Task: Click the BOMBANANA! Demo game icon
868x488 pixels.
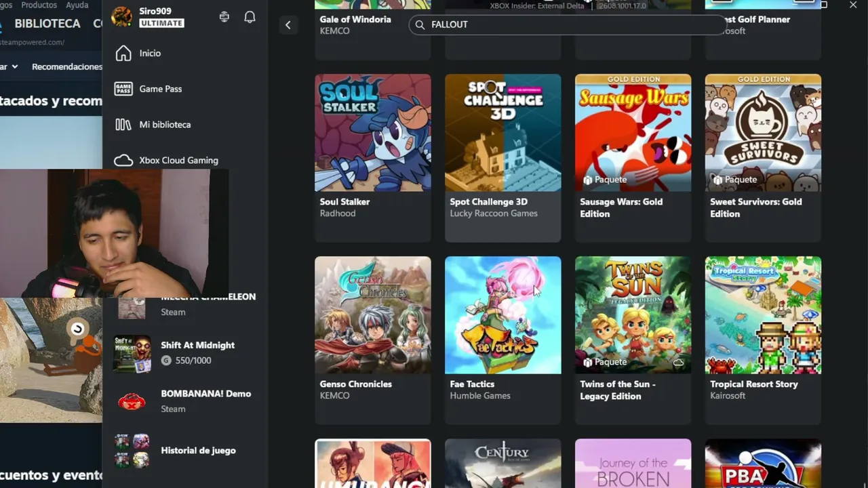Action: (132, 401)
